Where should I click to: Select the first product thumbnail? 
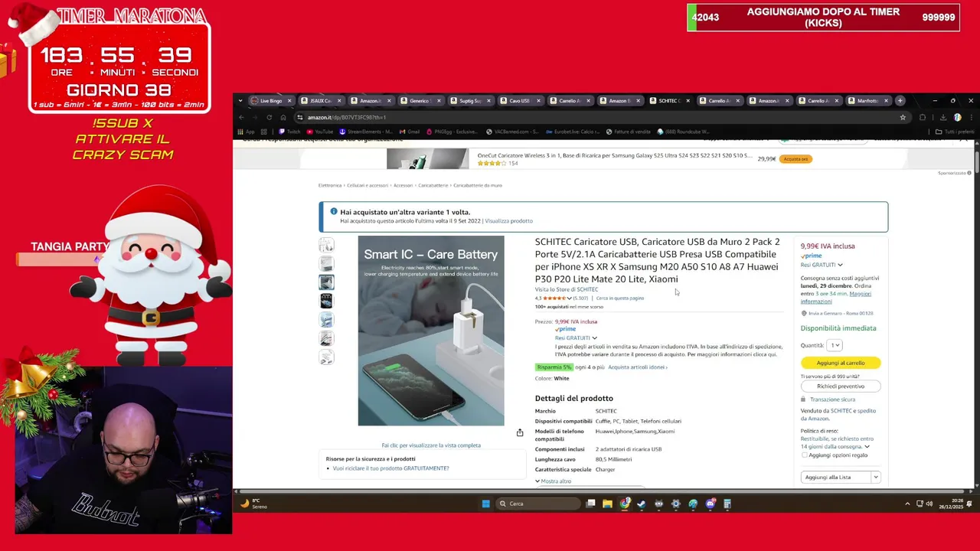[327, 245]
